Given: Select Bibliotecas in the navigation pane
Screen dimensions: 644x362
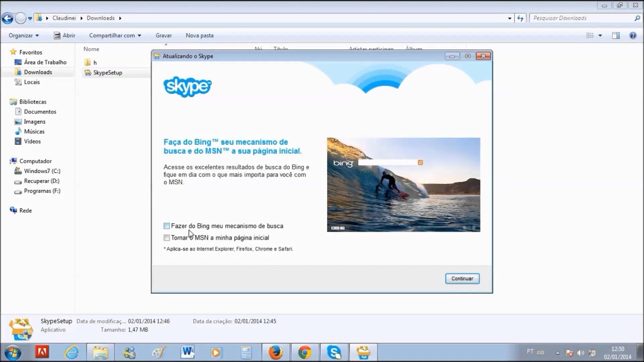Looking at the screenshot, I should (x=33, y=102).
